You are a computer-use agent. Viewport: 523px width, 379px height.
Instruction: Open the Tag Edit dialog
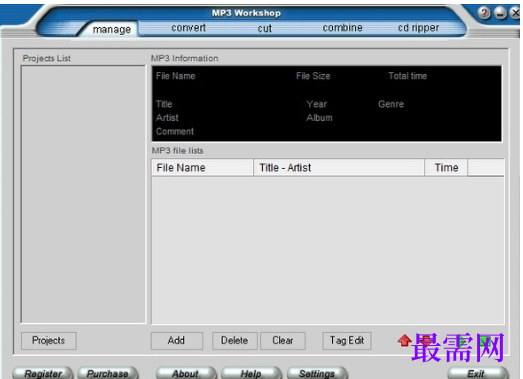click(347, 341)
